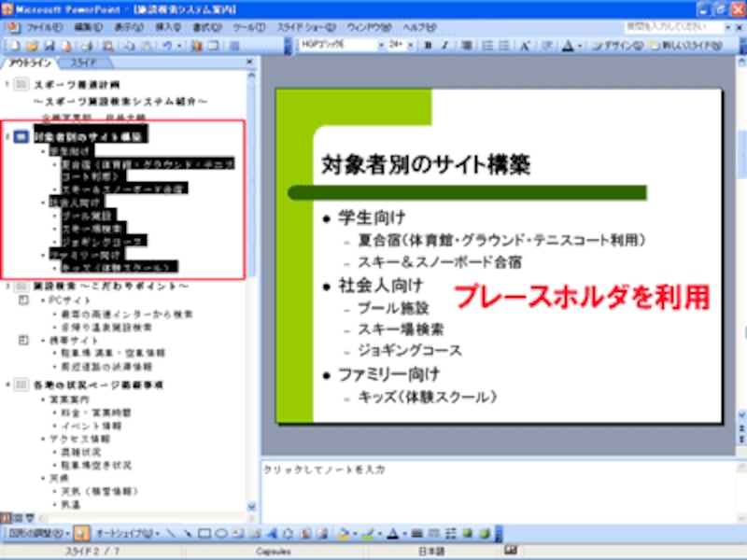The image size is (747, 560).
Task: Select the object selection arrow tool
Action: (x=81, y=533)
